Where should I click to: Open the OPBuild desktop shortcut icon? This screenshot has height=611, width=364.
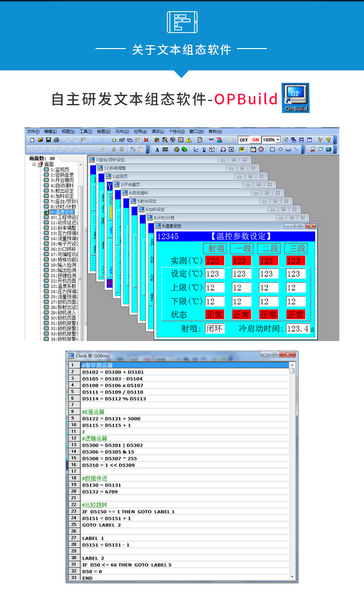point(295,98)
